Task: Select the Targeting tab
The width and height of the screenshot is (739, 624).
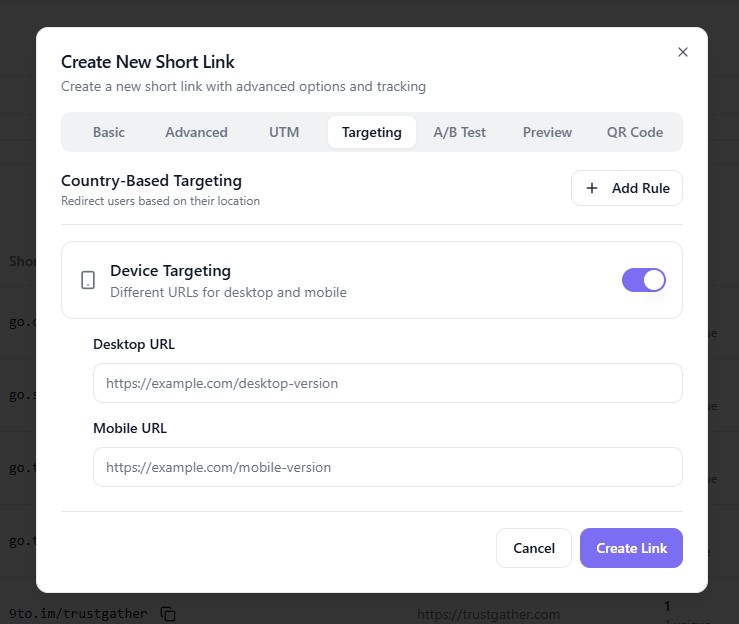Action: pyautogui.click(x=371, y=132)
